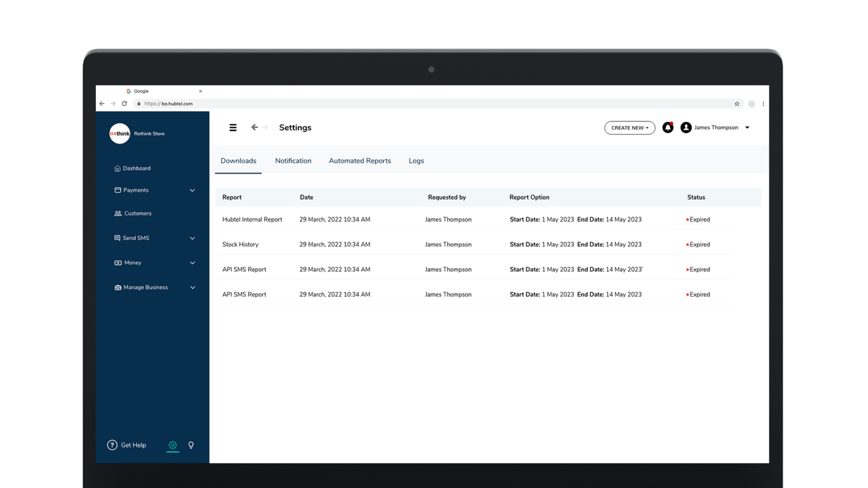Expand the Manage Business menu

pyautogui.click(x=193, y=287)
